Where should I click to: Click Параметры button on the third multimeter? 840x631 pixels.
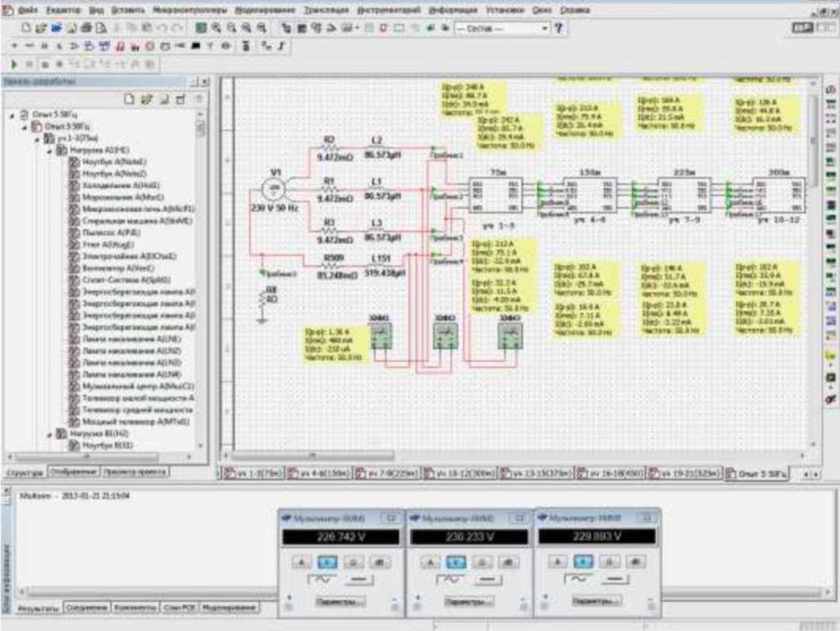tap(595, 601)
